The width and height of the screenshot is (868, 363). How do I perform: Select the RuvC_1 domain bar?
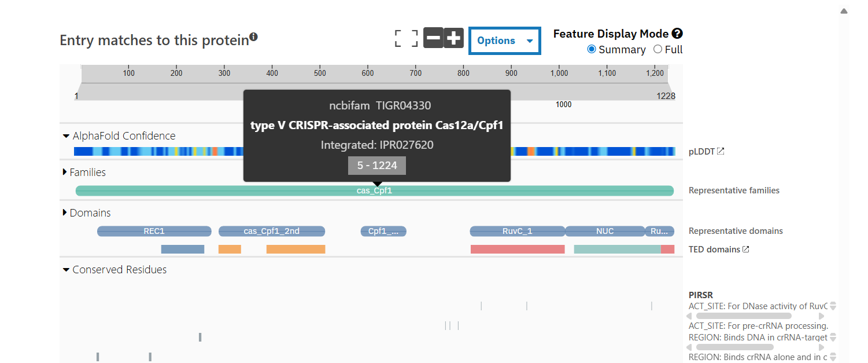pyautogui.click(x=517, y=232)
